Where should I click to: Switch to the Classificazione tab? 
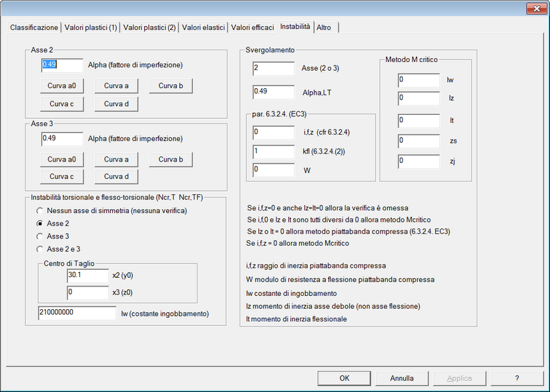[34, 27]
